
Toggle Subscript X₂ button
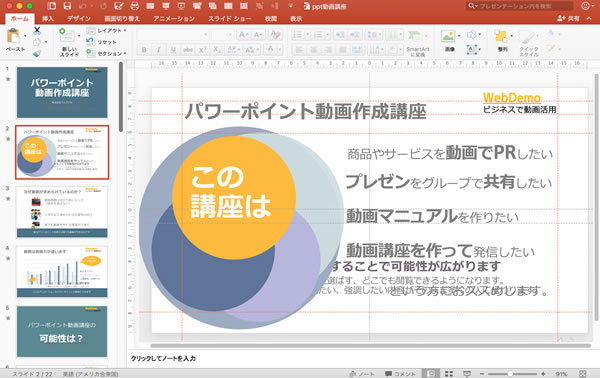pos(217,49)
